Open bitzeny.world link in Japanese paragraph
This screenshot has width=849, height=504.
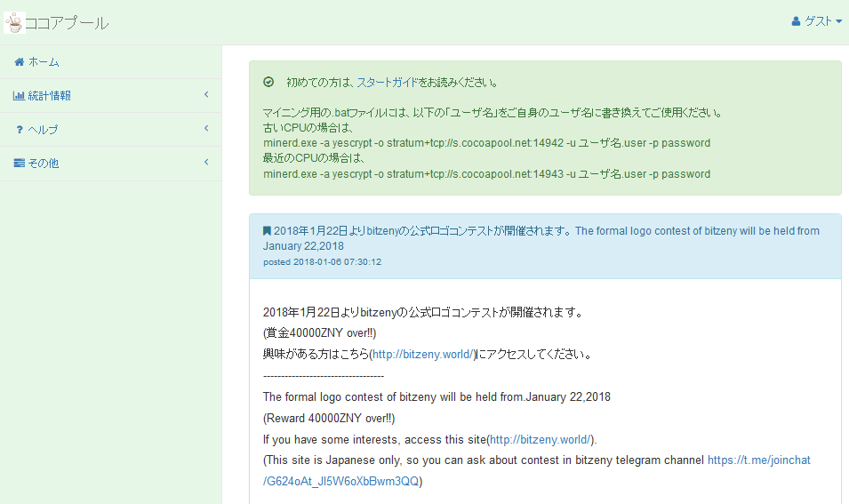click(423, 355)
